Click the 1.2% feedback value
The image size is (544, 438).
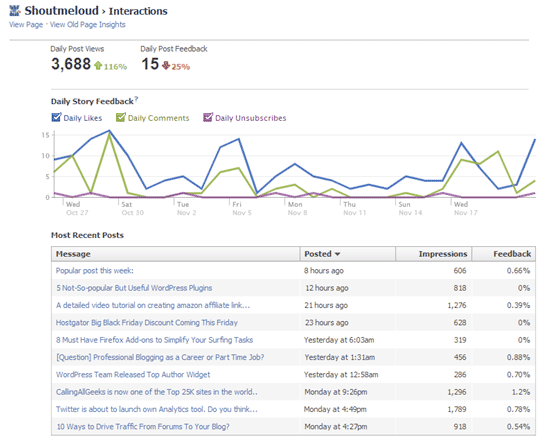(x=521, y=392)
